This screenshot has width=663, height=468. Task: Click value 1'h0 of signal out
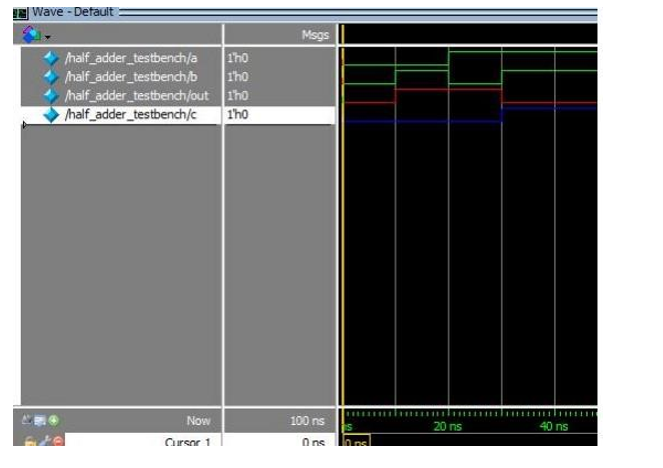(238, 96)
